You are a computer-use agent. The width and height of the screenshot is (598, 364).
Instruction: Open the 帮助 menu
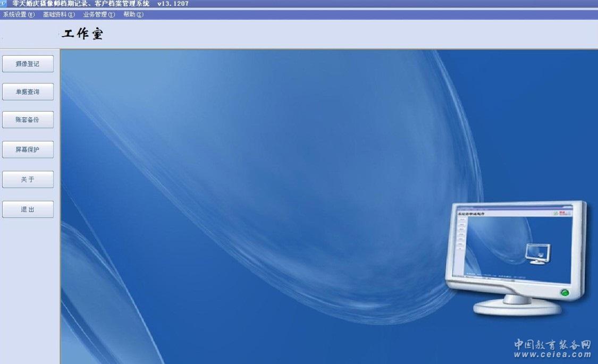133,14
